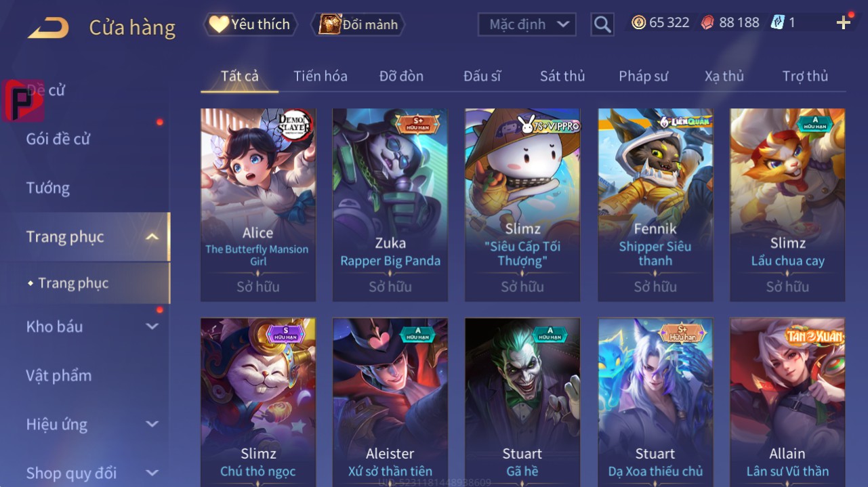Select Zuka Rapper Big Panda skin card

[x=390, y=205]
